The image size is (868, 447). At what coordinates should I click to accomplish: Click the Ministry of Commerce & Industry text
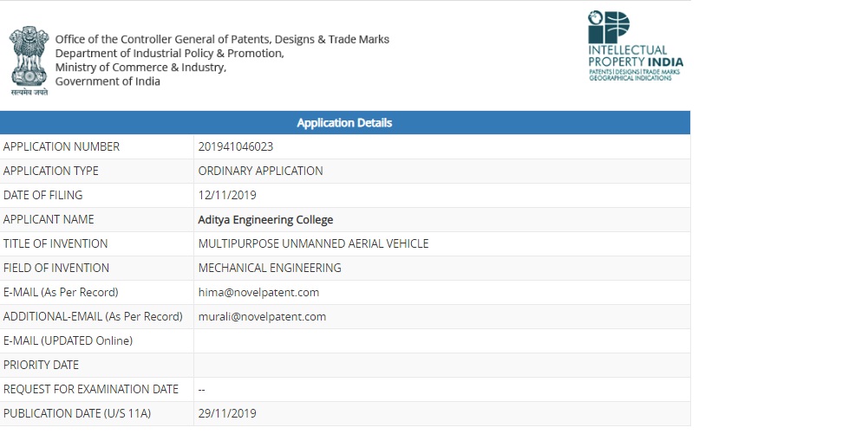pos(140,68)
